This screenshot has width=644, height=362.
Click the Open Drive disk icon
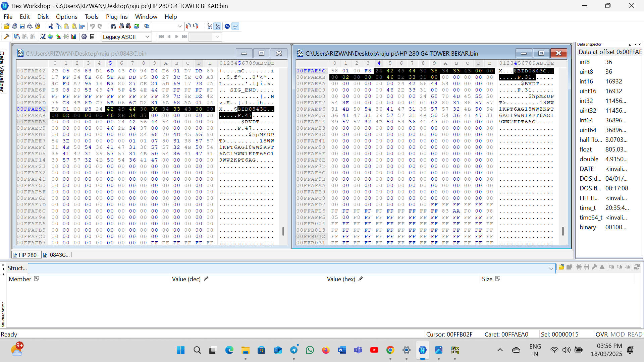[x=14, y=26]
